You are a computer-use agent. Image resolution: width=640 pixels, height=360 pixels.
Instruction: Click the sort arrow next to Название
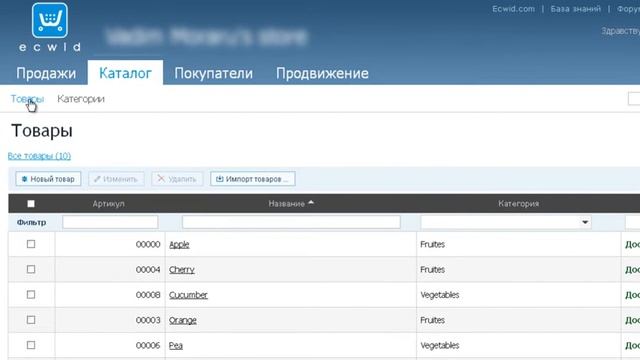point(311,202)
